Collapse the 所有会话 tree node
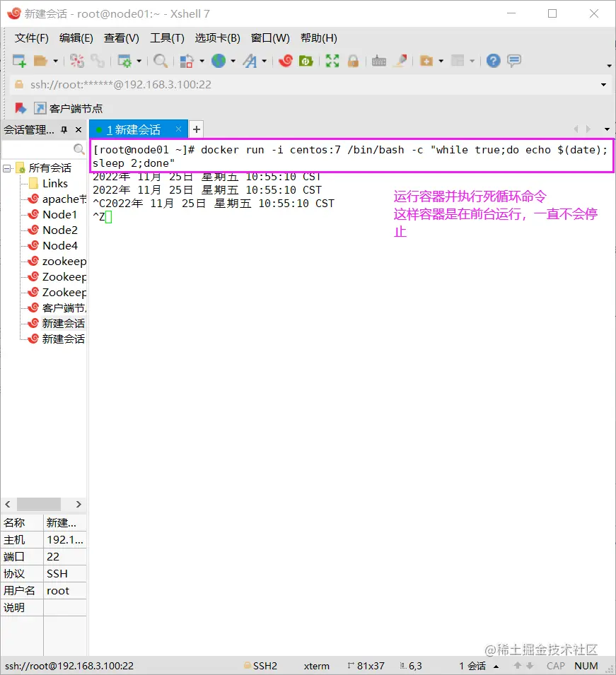616x675 pixels. pyautogui.click(x=7, y=168)
